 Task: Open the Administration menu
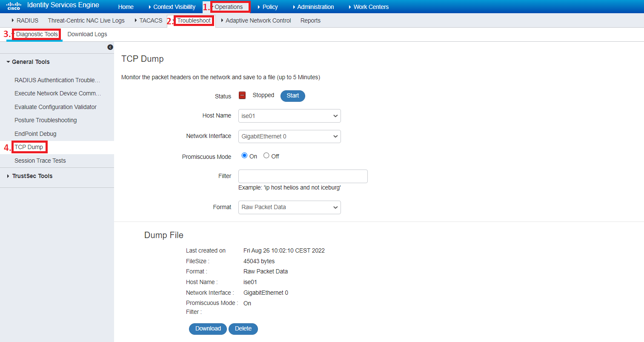[x=313, y=7]
